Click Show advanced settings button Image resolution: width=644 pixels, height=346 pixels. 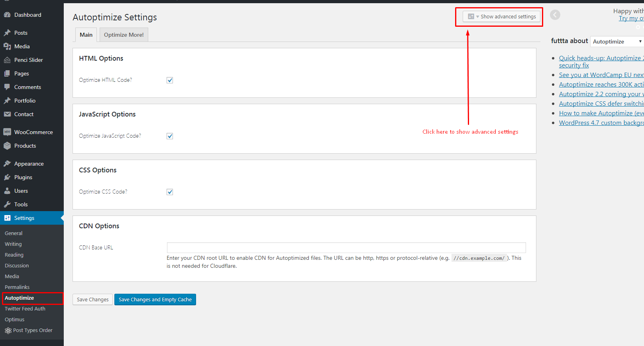pyautogui.click(x=502, y=16)
